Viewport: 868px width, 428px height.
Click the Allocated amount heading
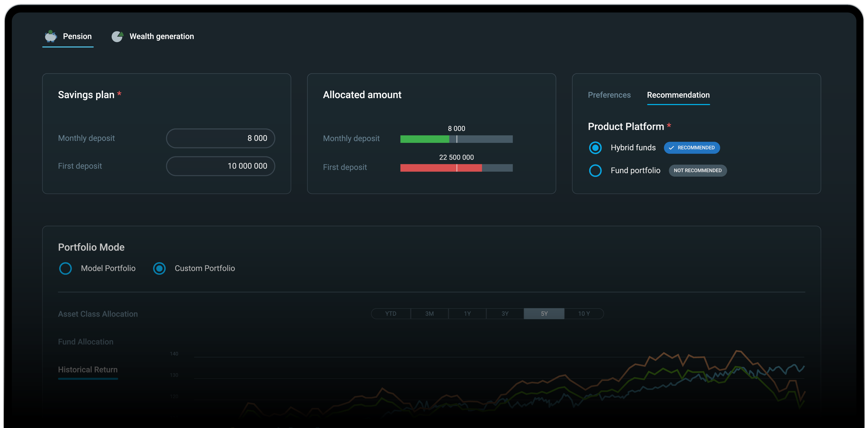[362, 95]
